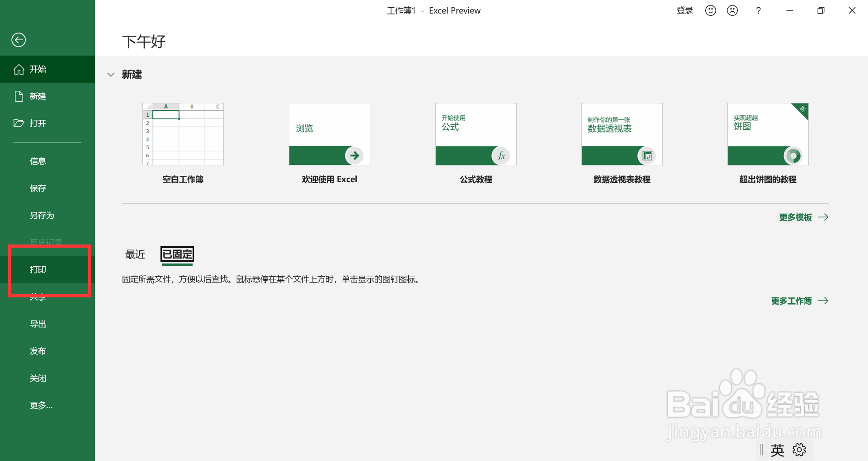Open the 打印 print page
The width and height of the screenshot is (868, 461).
[x=47, y=270]
